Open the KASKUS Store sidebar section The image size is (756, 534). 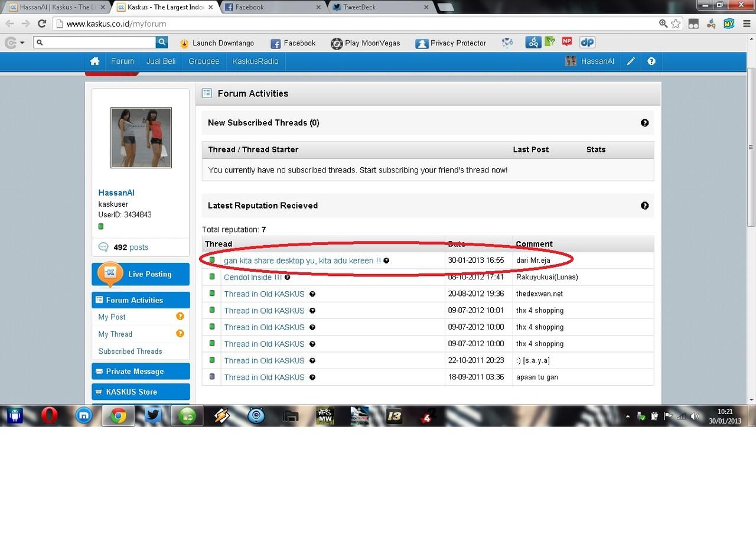[x=141, y=392]
